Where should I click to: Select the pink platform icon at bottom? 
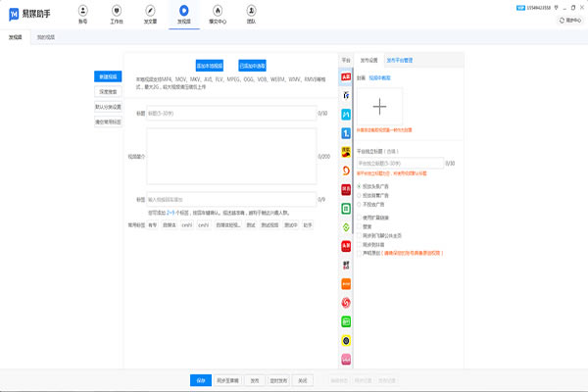pyautogui.click(x=346, y=360)
